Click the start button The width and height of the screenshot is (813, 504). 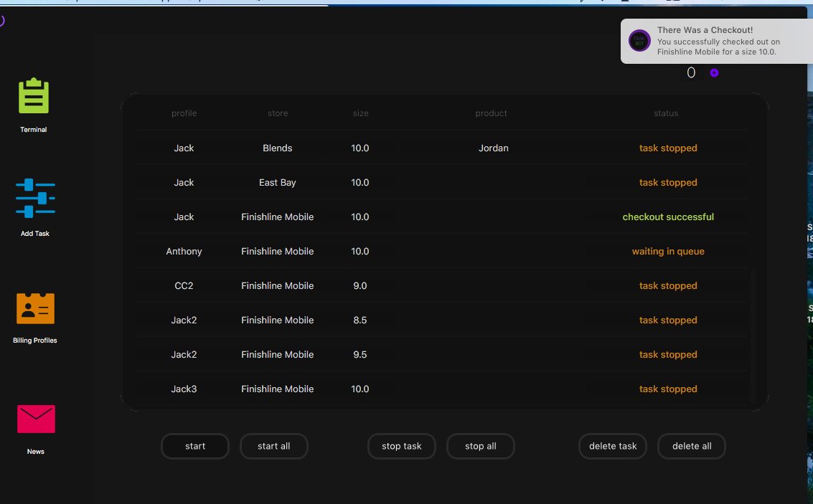point(195,446)
